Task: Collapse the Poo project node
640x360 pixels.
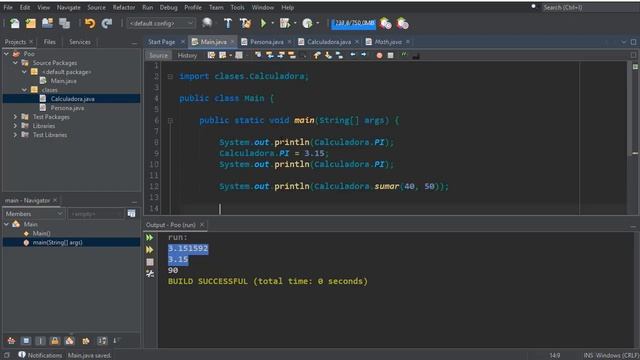Action: (6, 54)
